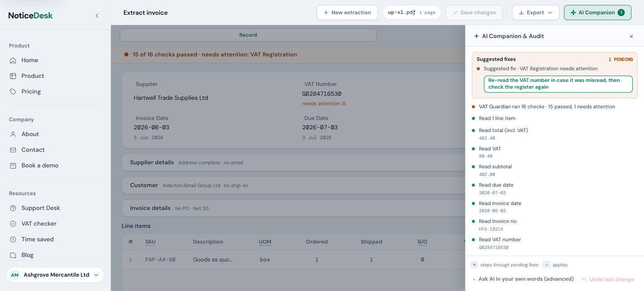Image resolution: width=644 pixels, height=291 pixels.
Task: Click the Due Date field 2026-07-03
Action: [x=320, y=128]
